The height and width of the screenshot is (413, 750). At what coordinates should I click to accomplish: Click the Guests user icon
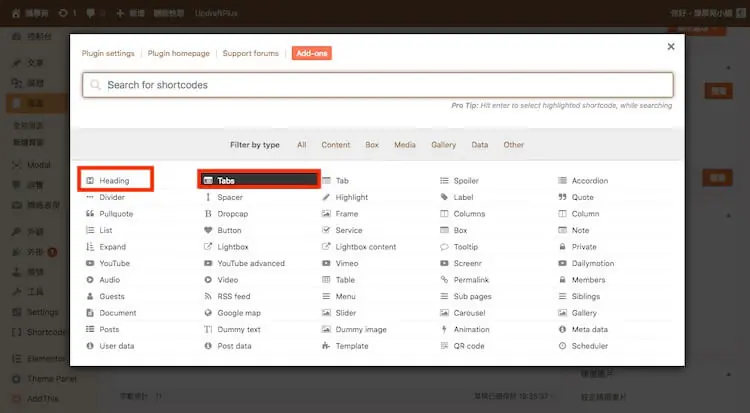tap(90, 296)
